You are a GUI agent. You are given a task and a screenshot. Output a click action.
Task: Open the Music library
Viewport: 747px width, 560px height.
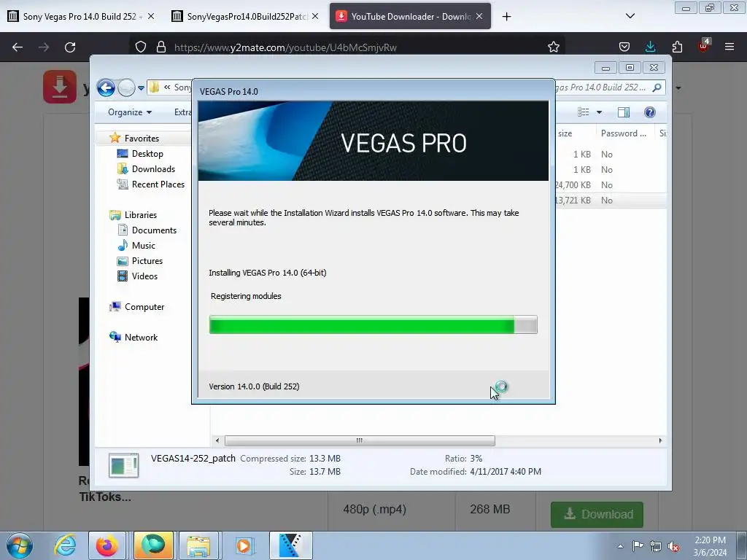(x=144, y=245)
